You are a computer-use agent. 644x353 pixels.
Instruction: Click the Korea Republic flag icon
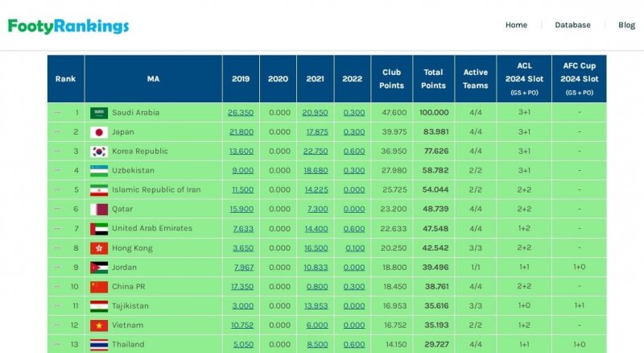[99, 152]
